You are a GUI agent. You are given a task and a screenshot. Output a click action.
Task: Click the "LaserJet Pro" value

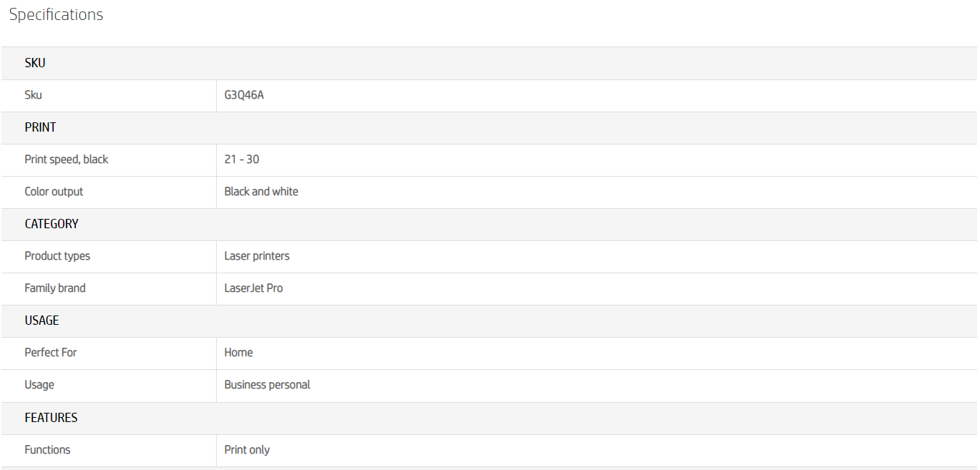(253, 288)
